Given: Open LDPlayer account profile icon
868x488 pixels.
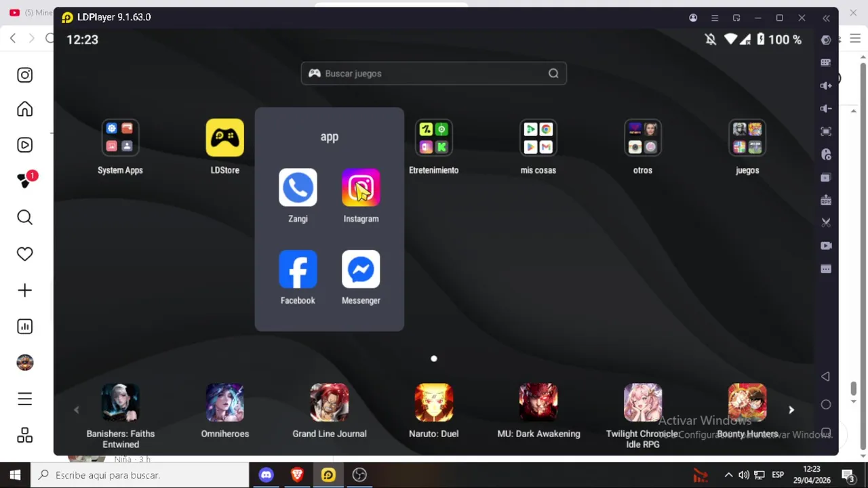Looking at the screenshot, I should (x=693, y=18).
